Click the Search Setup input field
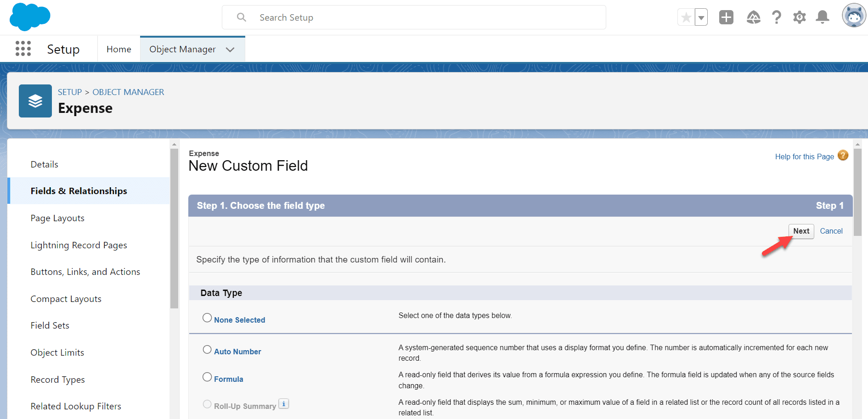The image size is (868, 419). [x=413, y=17]
